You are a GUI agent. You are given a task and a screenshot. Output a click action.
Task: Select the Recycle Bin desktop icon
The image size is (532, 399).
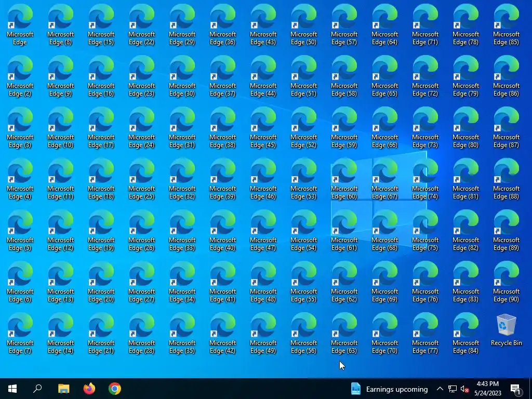[x=506, y=330]
